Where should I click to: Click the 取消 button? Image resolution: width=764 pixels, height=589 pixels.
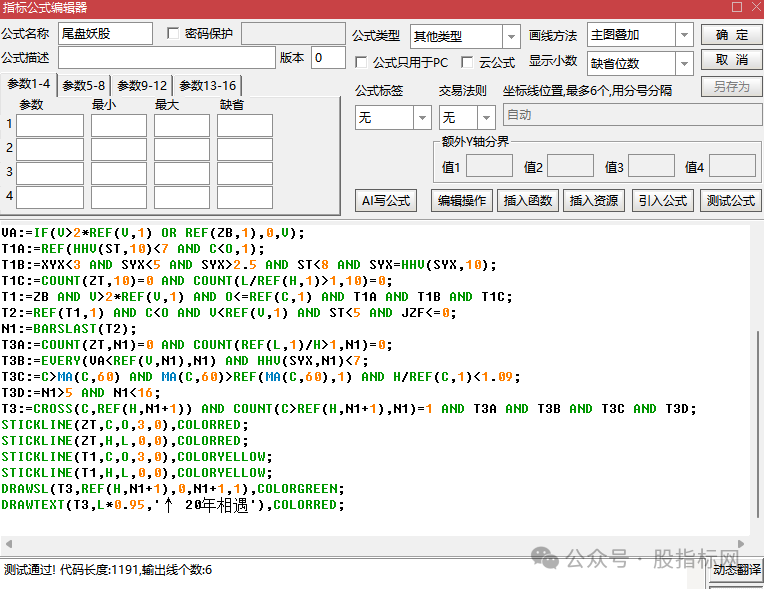point(732,60)
